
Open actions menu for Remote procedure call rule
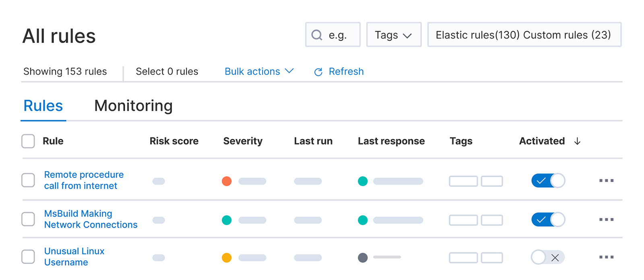click(x=606, y=180)
